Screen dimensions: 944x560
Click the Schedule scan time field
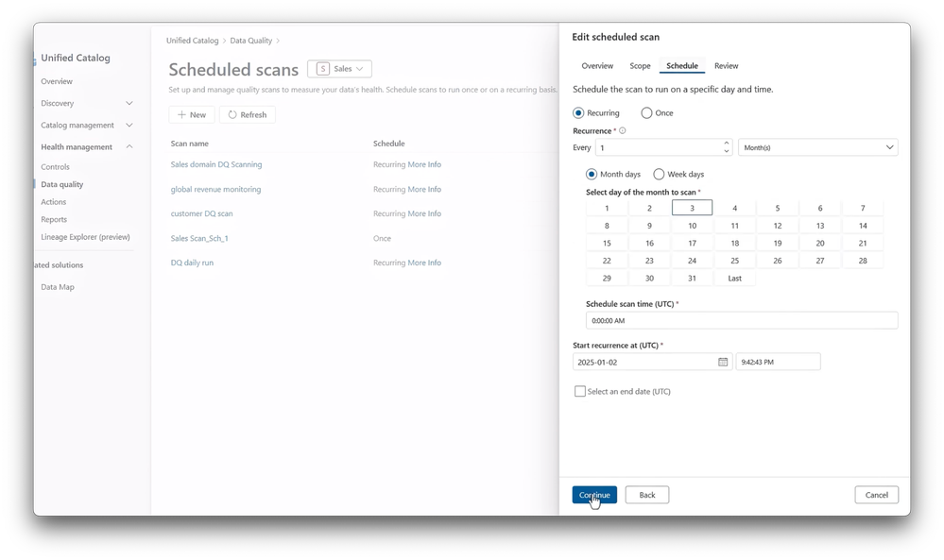(x=742, y=320)
